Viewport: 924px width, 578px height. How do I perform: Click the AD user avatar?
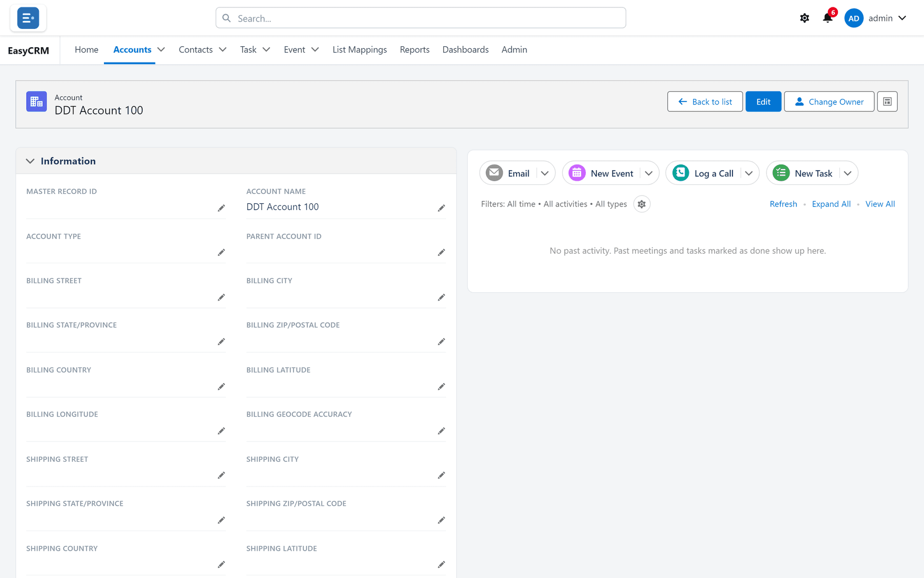(x=854, y=18)
